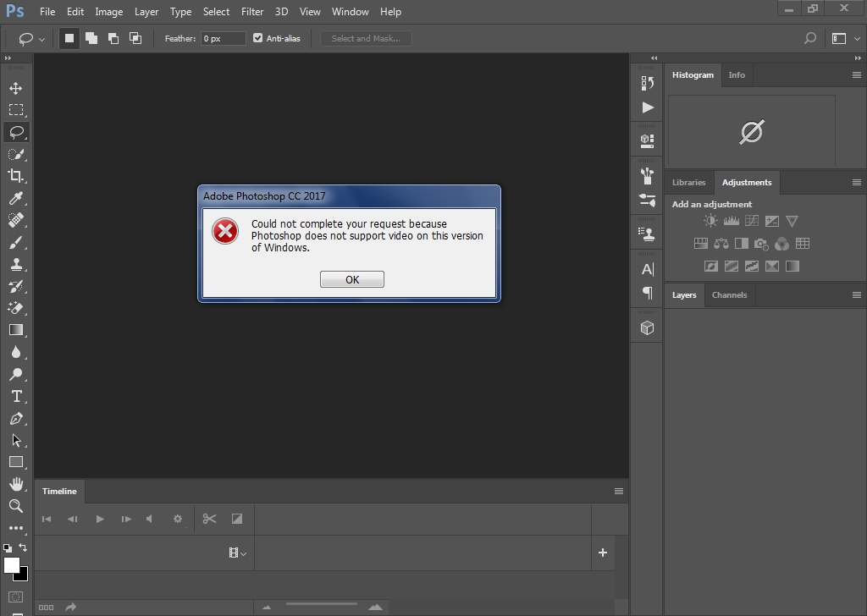Select the Move tool
The image size is (867, 616).
click(15, 88)
